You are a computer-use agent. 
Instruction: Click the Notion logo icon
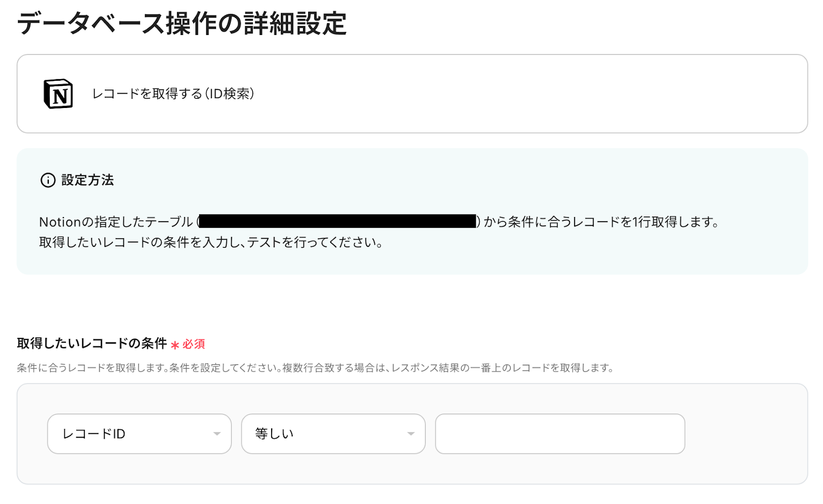[58, 94]
